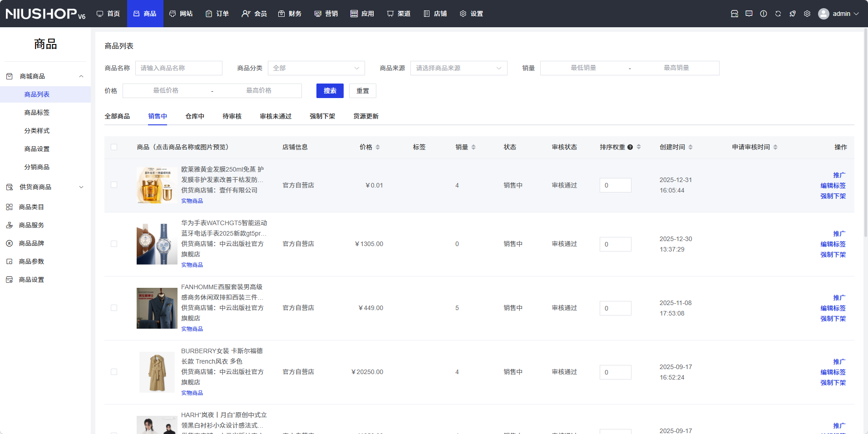Click the 商品品牌 registered-mark icon

tap(9, 243)
